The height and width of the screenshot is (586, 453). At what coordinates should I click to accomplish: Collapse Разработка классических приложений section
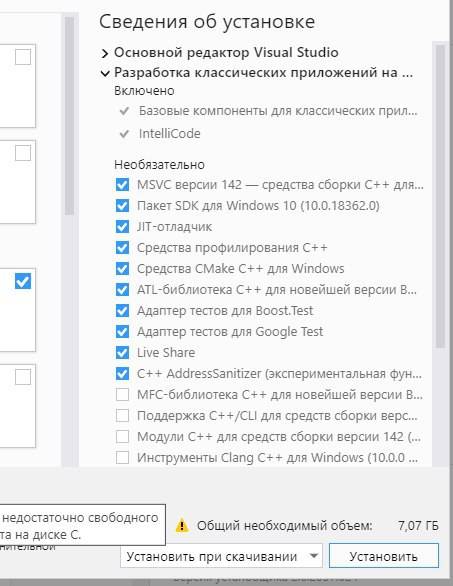105,73
